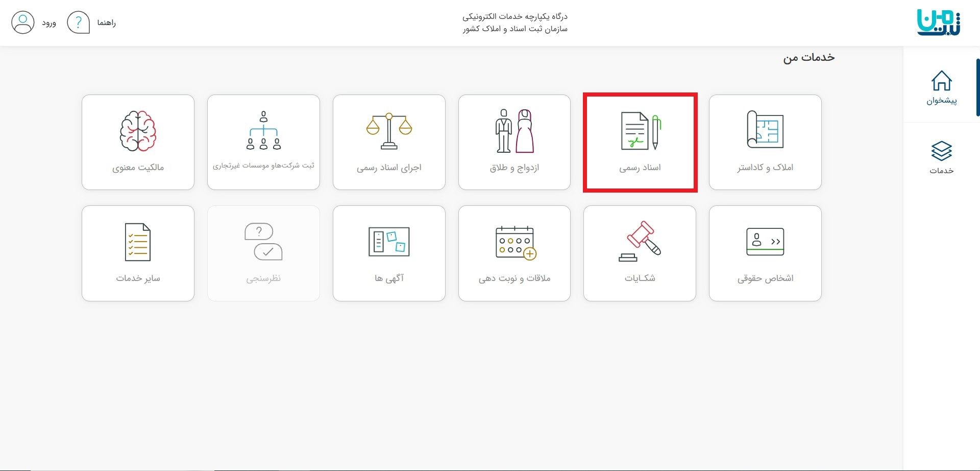Click the خدمات من section heading

pos(810,57)
